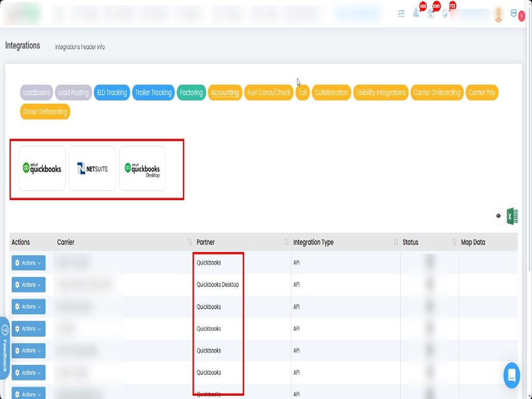The height and width of the screenshot is (399, 532).
Task: Click the Map Data column header
Action: (473, 242)
